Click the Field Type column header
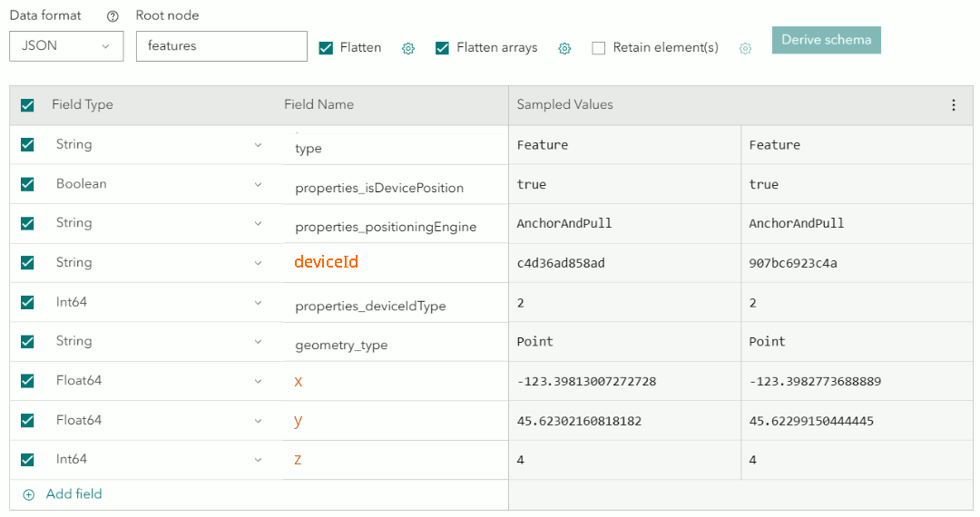 coord(83,105)
